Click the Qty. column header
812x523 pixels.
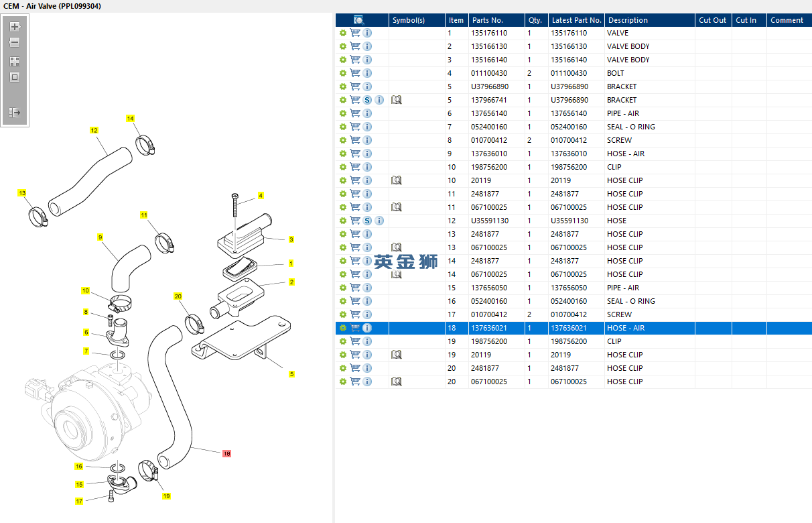click(x=536, y=20)
